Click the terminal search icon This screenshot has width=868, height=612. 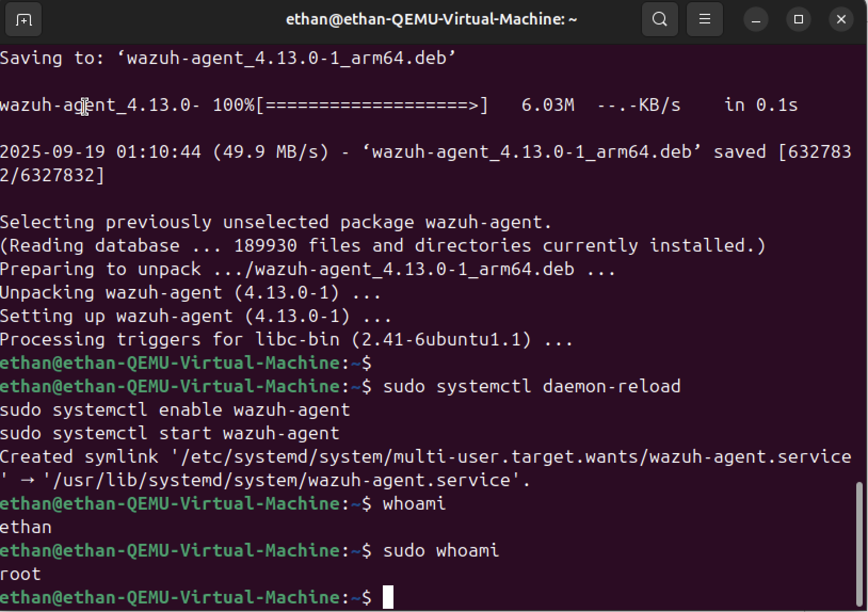660,20
